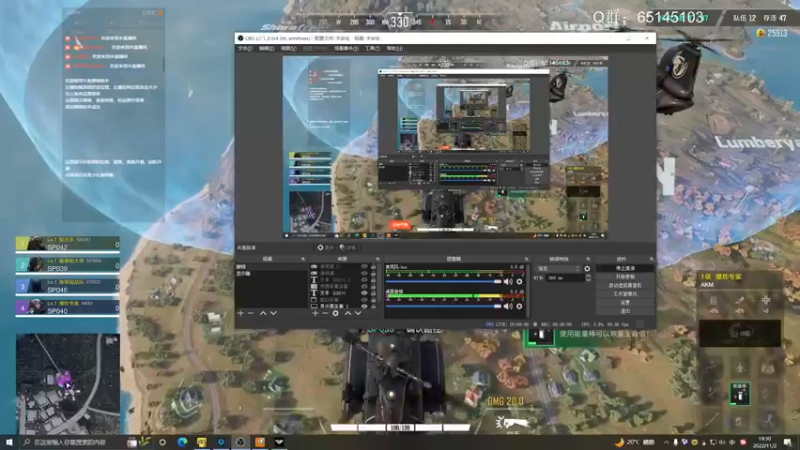The image size is (800, 450).
Task: Remove selected scene with minus icon
Action: point(251,313)
